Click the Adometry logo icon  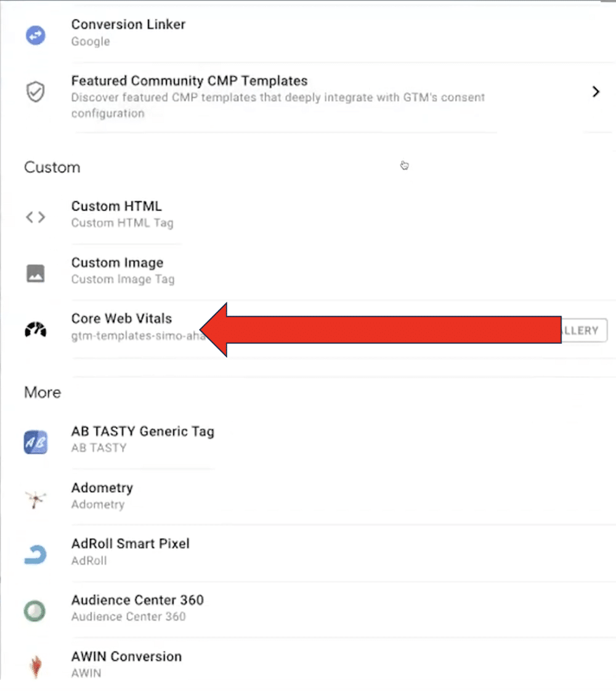pyautogui.click(x=35, y=498)
